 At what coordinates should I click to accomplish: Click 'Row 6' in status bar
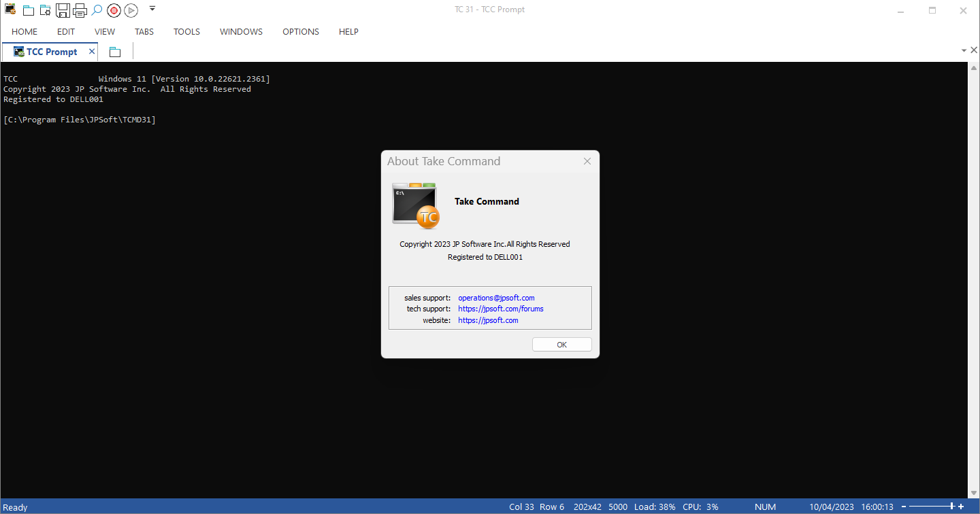tap(552, 507)
